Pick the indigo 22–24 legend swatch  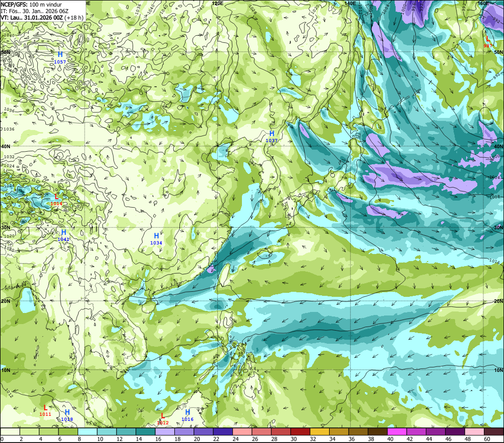(x=223, y=431)
